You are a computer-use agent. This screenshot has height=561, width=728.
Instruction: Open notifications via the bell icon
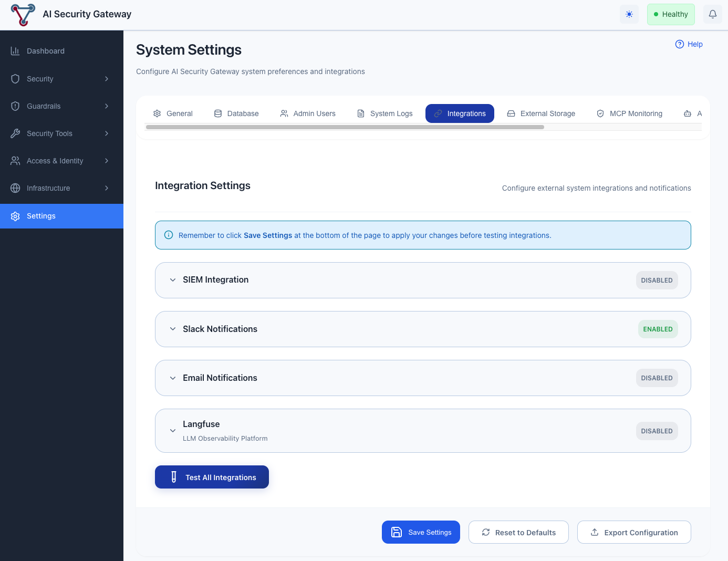click(712, 14)
